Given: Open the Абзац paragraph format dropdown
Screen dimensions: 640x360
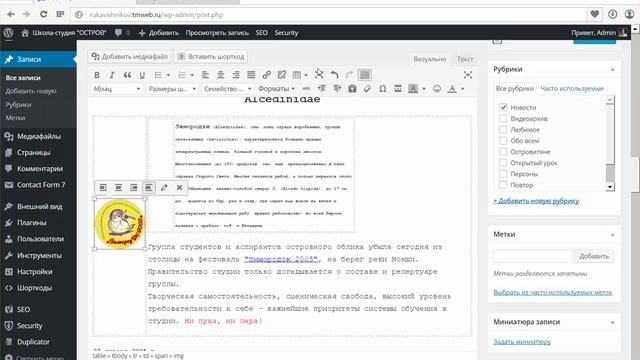Looking at the screenshot, I should coord(116,89).
